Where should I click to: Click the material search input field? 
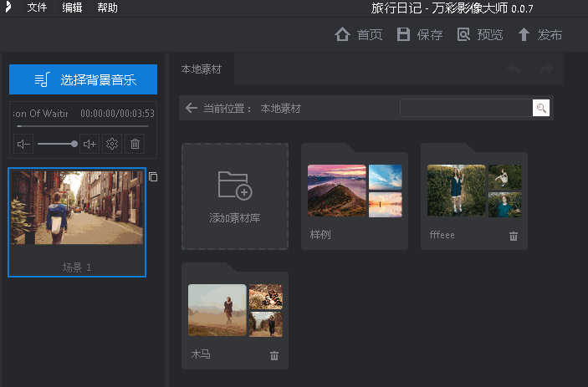(466, 108)
